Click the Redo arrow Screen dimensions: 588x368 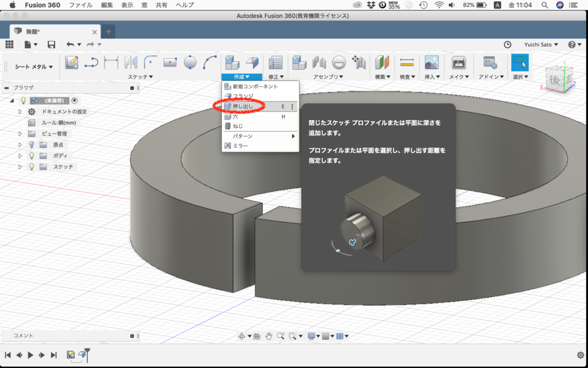coord(90,44)
